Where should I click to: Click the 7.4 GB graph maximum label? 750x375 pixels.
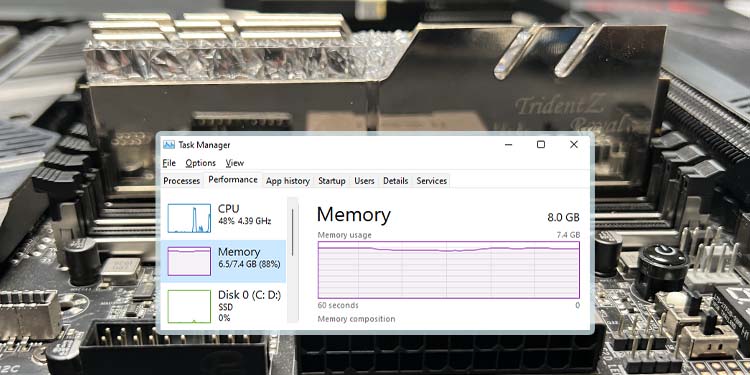tap(568, 235)
